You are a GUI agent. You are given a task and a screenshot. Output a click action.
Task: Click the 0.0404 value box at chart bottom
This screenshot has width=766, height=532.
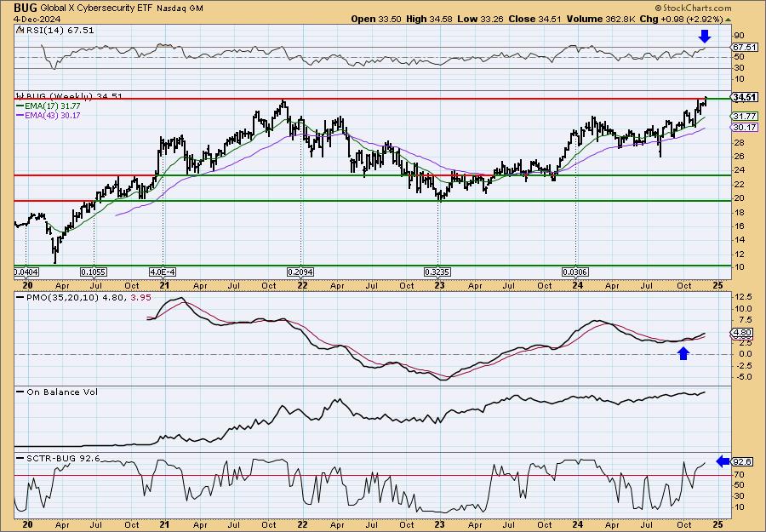pos(26,272)
